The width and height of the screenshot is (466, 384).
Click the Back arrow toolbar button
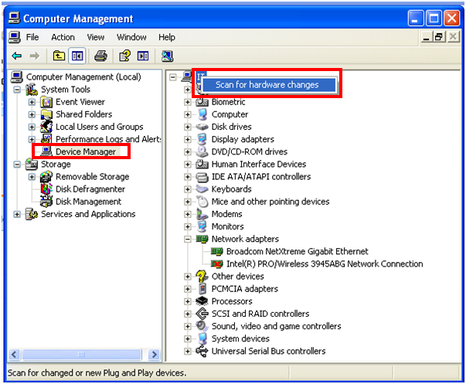[x=17, y=56]
